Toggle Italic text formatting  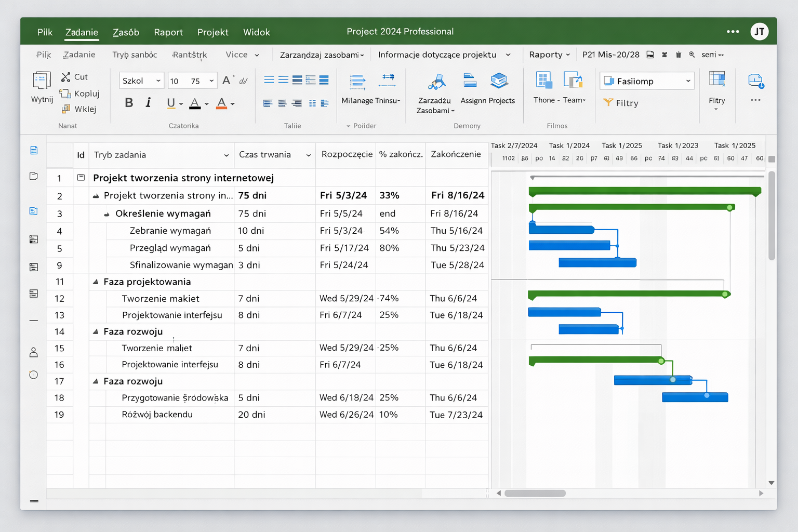click(x=149, y=103)
